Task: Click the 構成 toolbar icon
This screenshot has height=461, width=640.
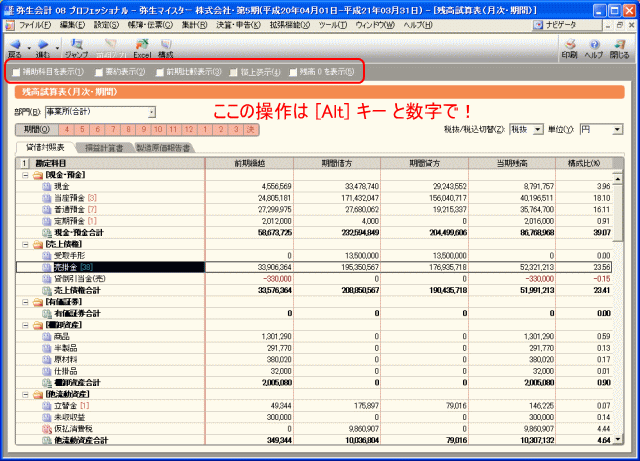Action: tap(165, 47)
